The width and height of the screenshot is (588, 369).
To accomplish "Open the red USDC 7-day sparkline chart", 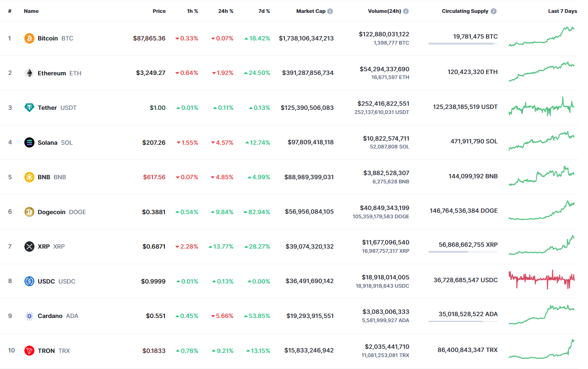I will pyautogui.click(x=542, y=279).
